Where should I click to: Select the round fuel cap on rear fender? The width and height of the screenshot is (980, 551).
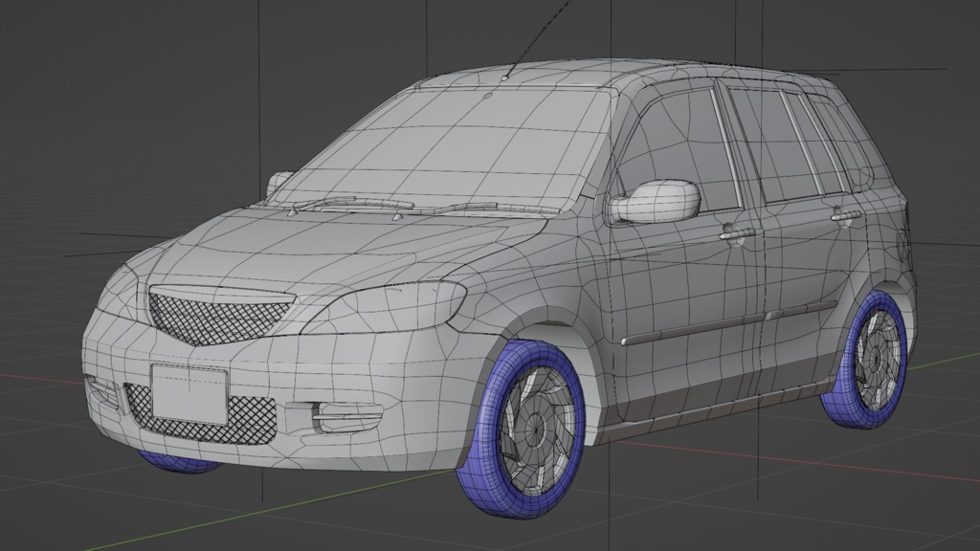pos(902,246)
